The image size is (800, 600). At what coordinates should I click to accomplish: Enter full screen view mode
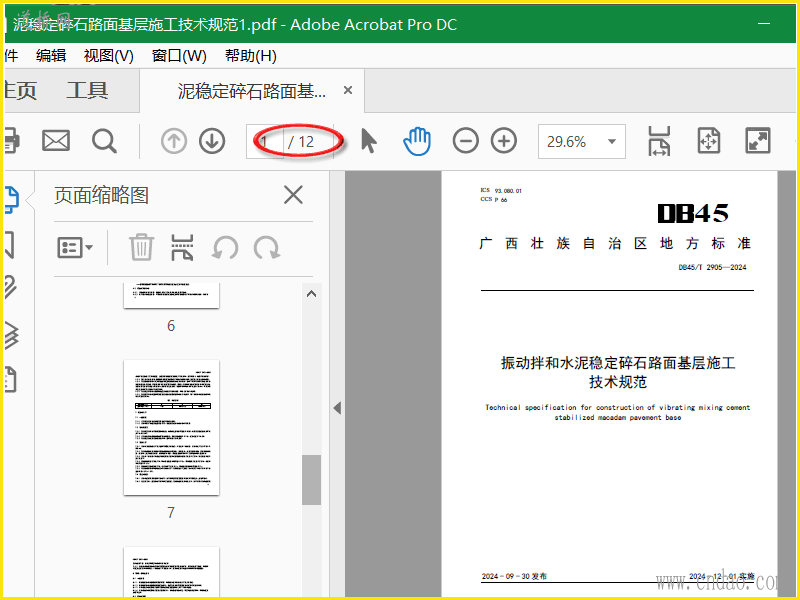click(x=758, y=141)
